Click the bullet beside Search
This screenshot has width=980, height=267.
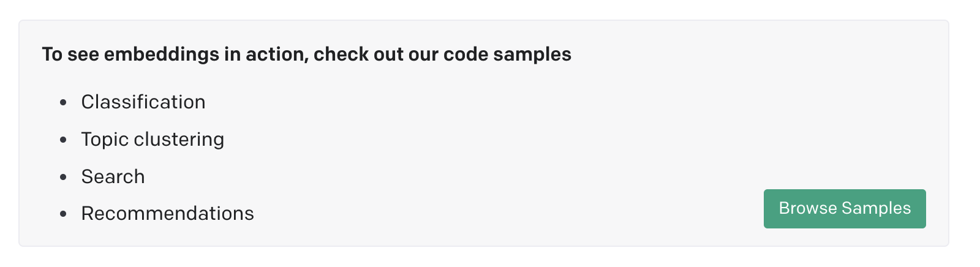[63, 177]
